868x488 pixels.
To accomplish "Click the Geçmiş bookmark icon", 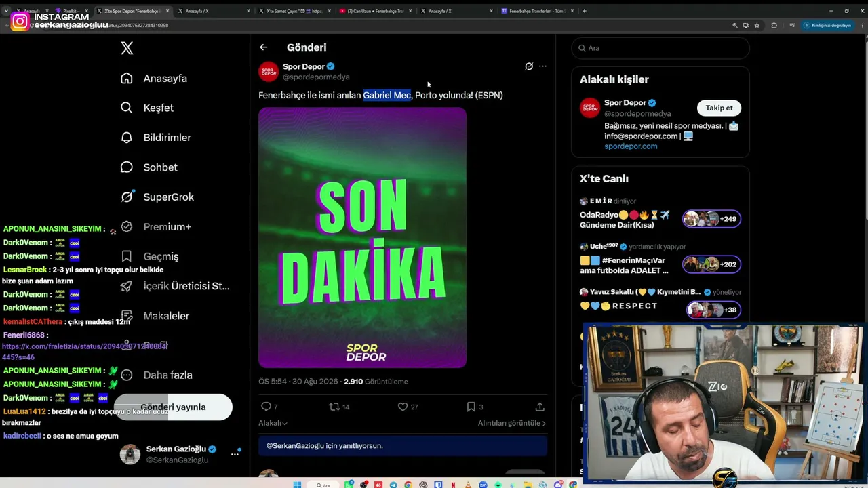I will click(x=126, y=256).
